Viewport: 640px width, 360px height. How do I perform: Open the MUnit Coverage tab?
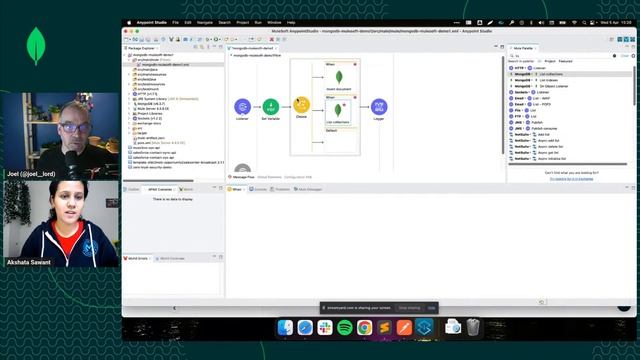(x=170, y=259)
